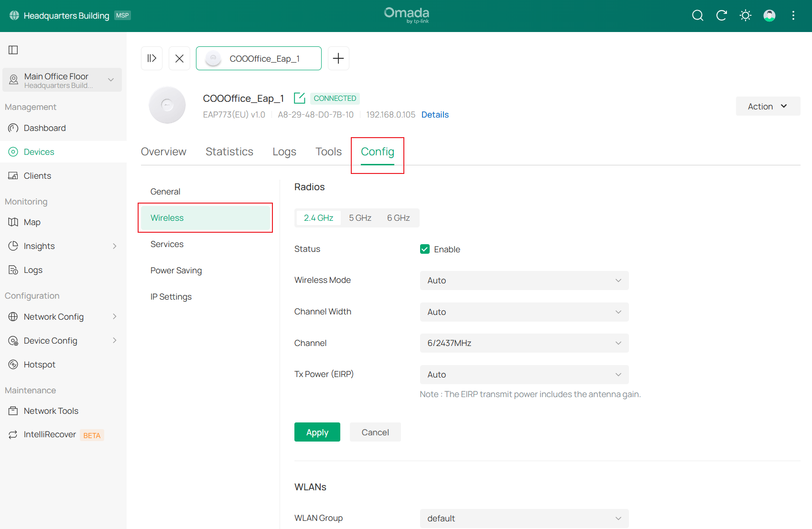The width and height of the screenshot is (812, 529).
Task: Uncheck the Enable status checkbox
Action: [x=425, y=249]
